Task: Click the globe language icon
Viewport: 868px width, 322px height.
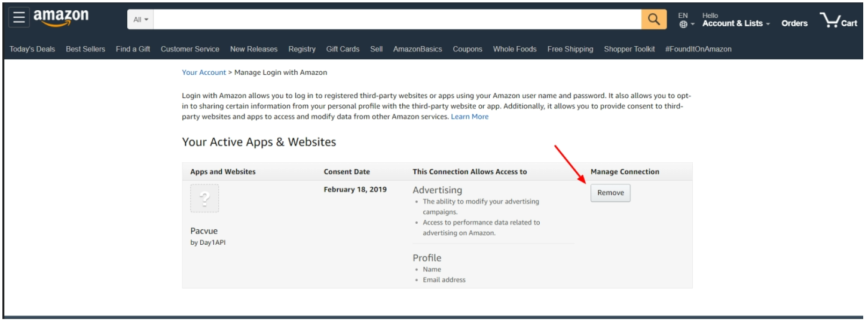Action: 684,25
